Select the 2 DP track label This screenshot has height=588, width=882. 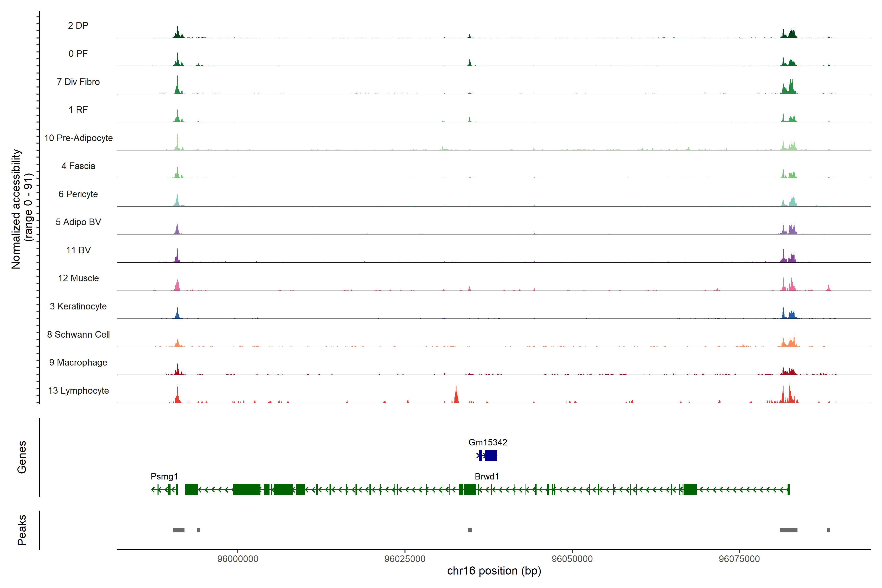pyautogui.click(x=78, y=25)
